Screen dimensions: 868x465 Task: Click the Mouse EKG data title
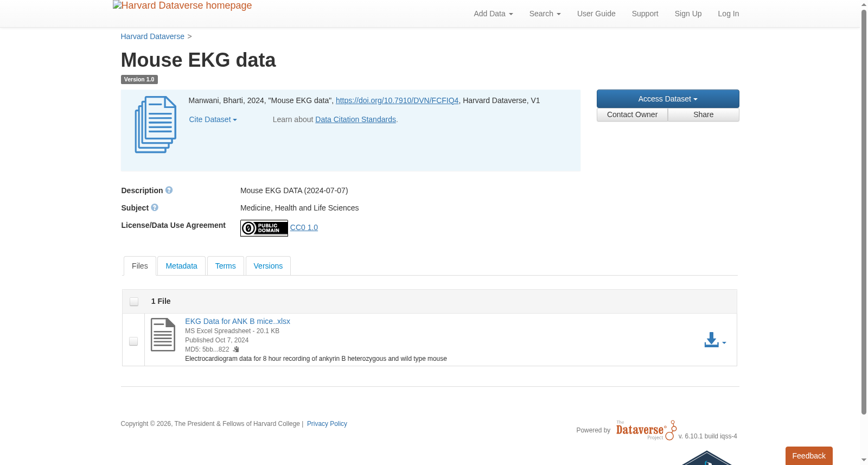(x=198, y=60)
